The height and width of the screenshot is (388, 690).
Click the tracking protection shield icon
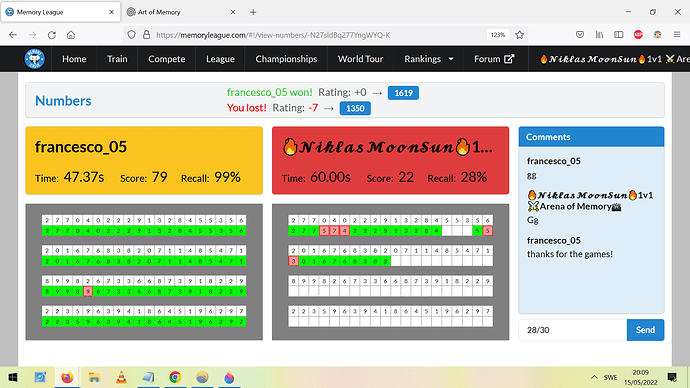pyautogui.click(x=131, y=35)
